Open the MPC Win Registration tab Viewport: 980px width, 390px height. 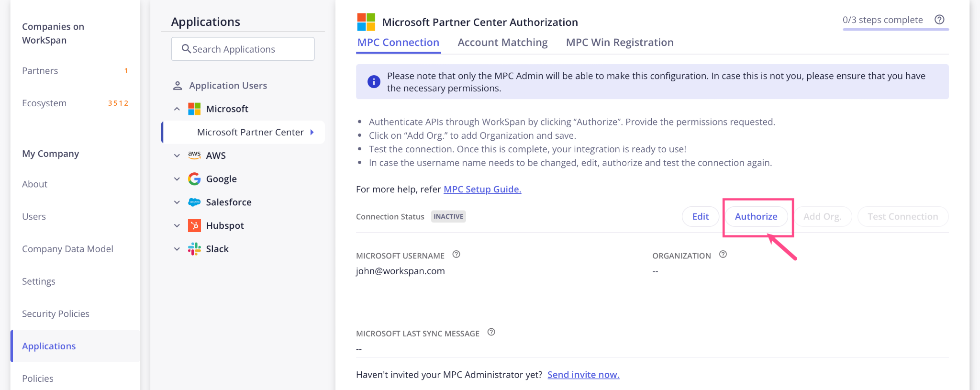(x=620, y=43)
